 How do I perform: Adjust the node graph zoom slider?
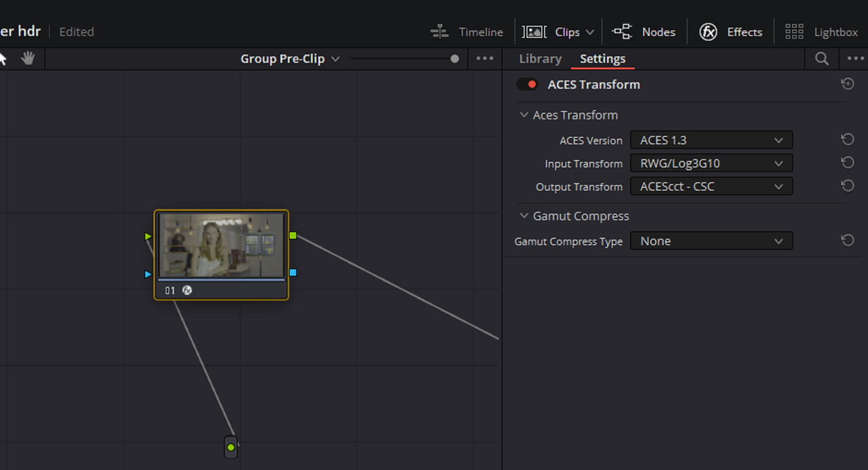coord(405,59)
